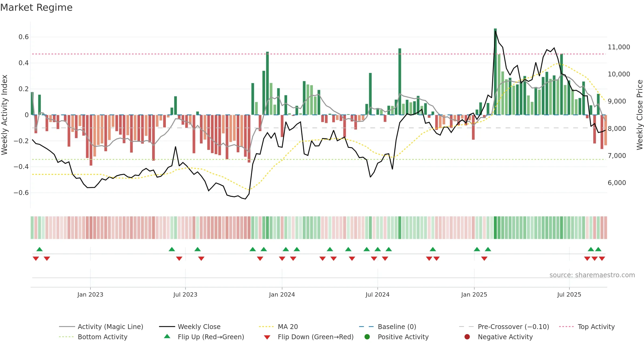This screenshot has height=362, width=644.
Task: Click the light green dotted swatch for Bottom Activity
Action: pyautogui.click(x=66, y=337)
